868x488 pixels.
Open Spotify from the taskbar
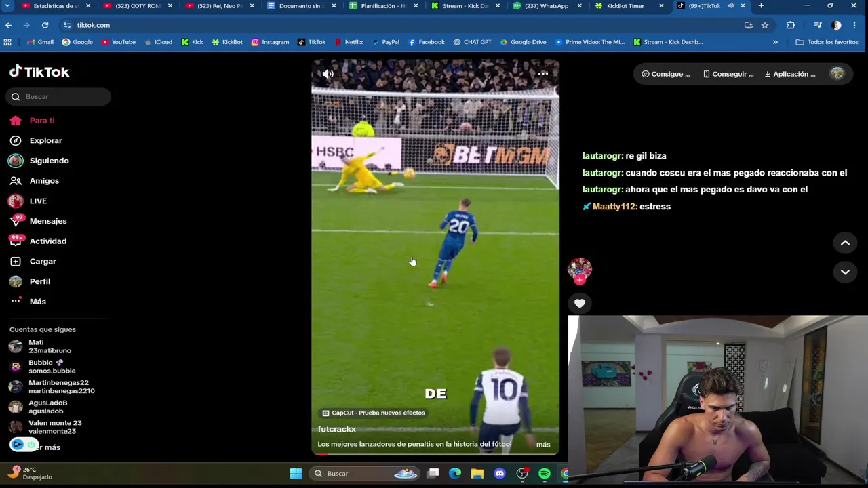point(545,474)
